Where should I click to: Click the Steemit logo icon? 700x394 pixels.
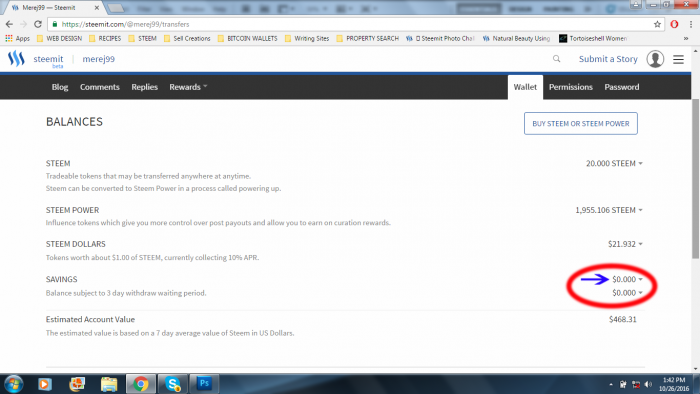pos(16,58)
